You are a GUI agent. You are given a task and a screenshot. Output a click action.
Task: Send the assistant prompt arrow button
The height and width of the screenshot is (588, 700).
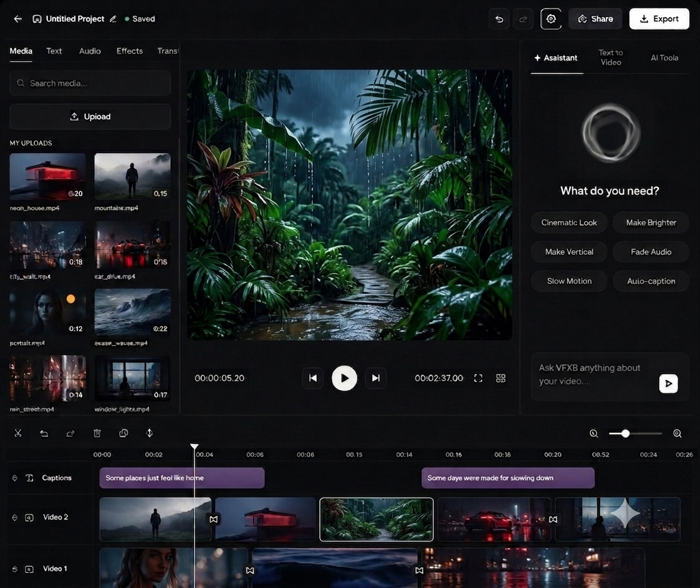point(668,383)
